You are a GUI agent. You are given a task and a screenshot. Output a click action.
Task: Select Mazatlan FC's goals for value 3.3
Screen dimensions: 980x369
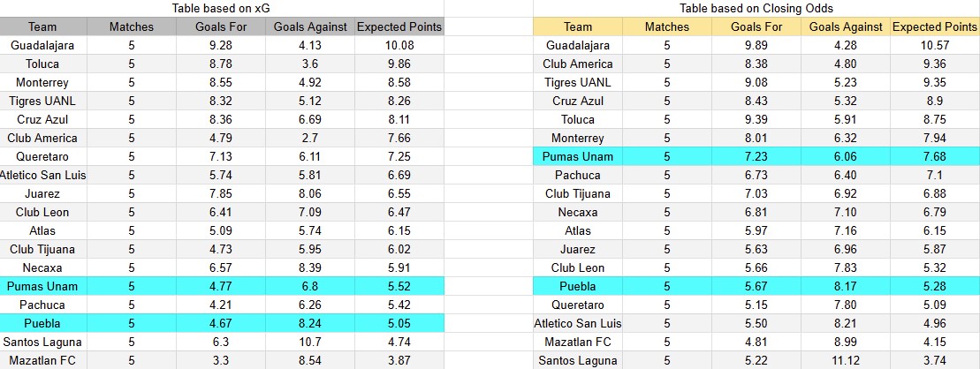tap(220, 360)
